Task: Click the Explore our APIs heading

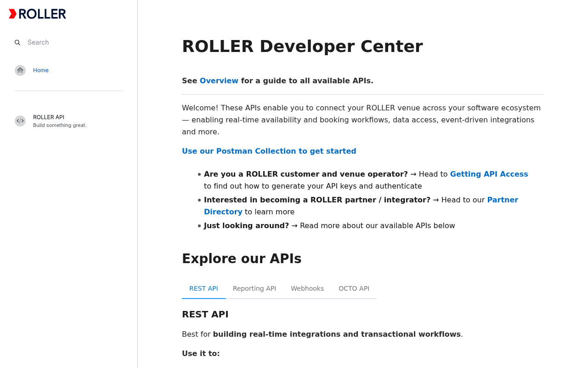Action: click(x=242, y=259)
